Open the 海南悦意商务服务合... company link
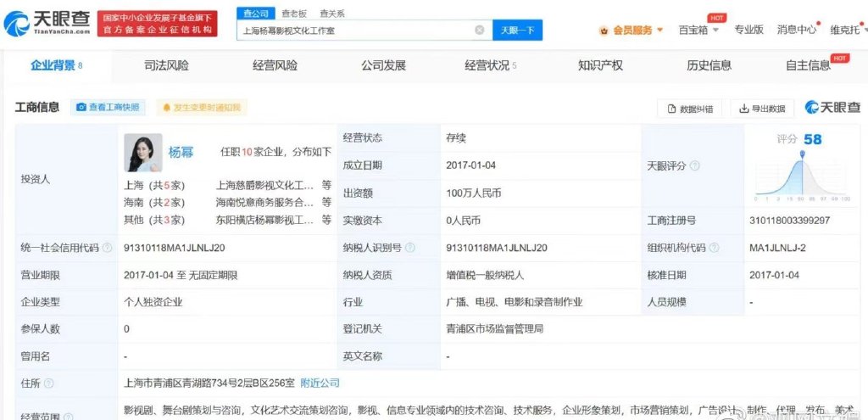The height and width of the screenshot is (420, 868). tap(265, 202)
